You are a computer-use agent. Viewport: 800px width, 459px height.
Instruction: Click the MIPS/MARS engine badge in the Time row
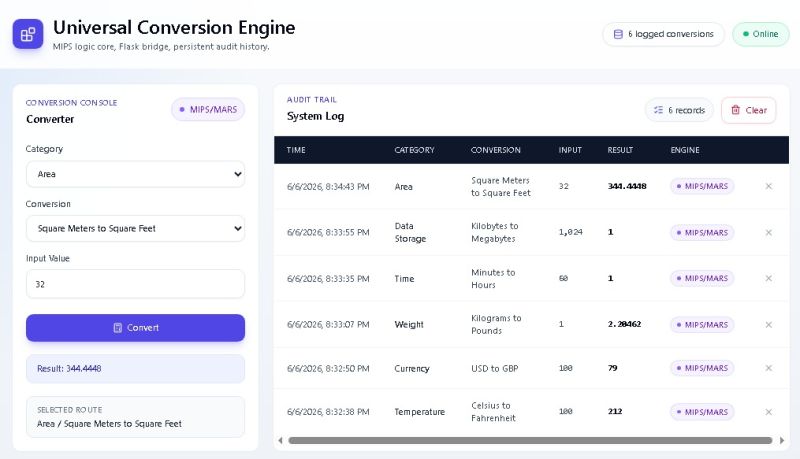pyautogui.click(x=702, y=278)
